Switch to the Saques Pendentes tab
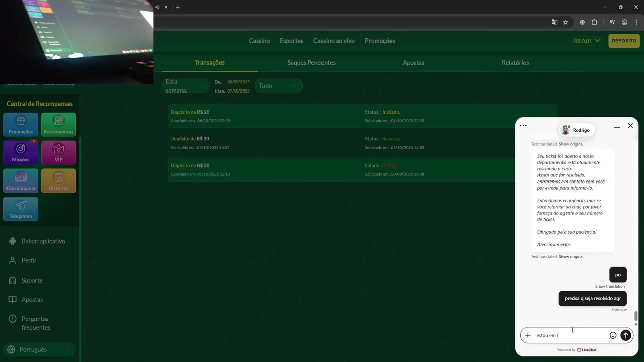The height and width of the screenshot is (362, 644). [x=311, y=63]
